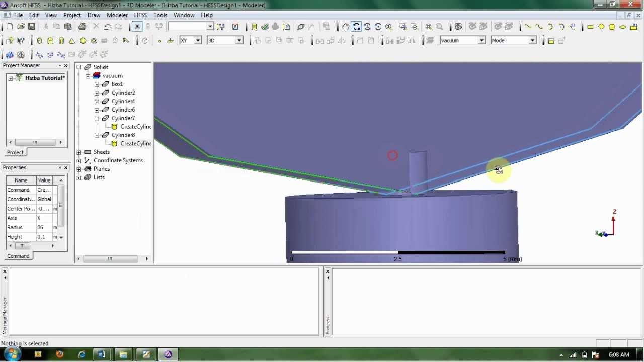Viewport: 644px width, 362px height.
Task: Select the Draw Rectangle tool
Action: coord(590,27)
